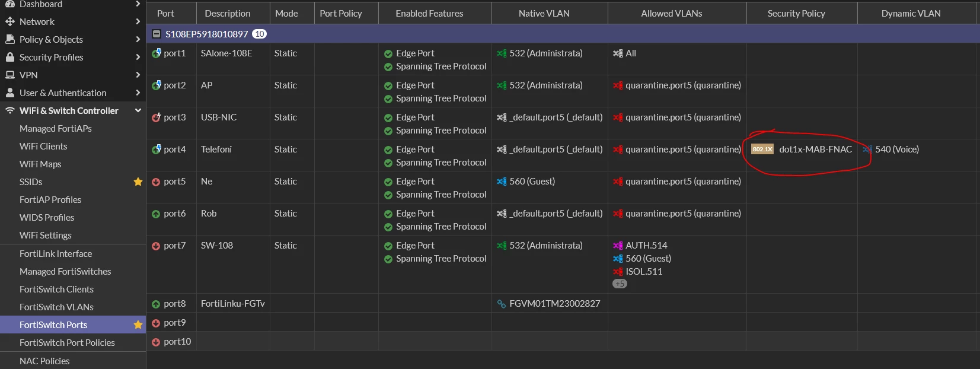Click the 540 (Voice) dynamic VLAN

897,149
